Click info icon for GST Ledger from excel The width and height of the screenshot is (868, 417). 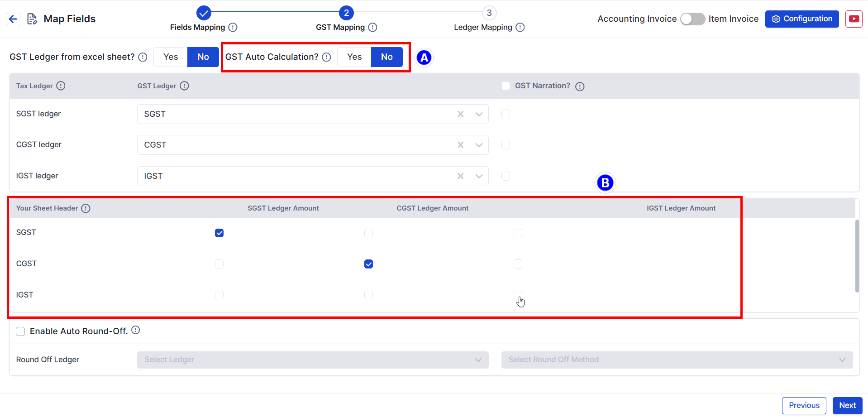pos(143,57)
